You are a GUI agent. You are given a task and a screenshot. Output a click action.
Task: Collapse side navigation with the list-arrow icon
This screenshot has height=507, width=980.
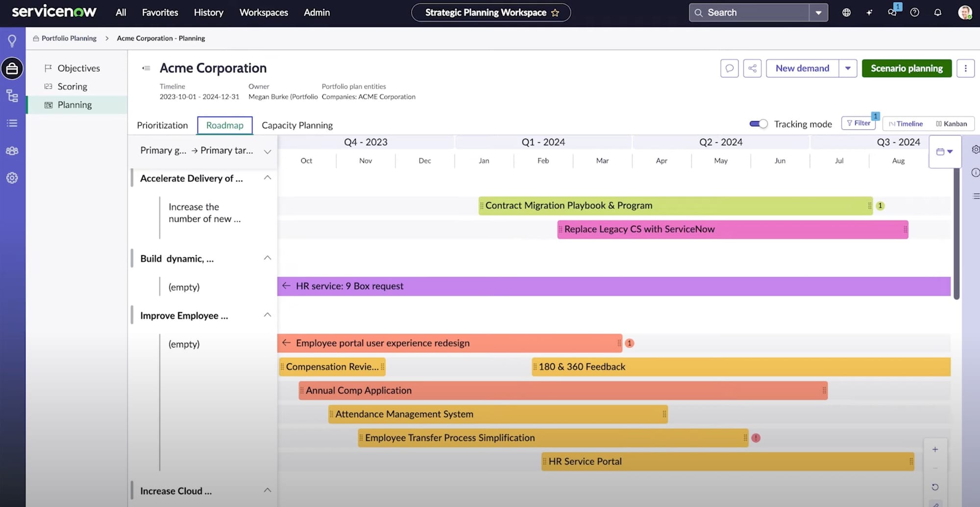tap(146, 68)
